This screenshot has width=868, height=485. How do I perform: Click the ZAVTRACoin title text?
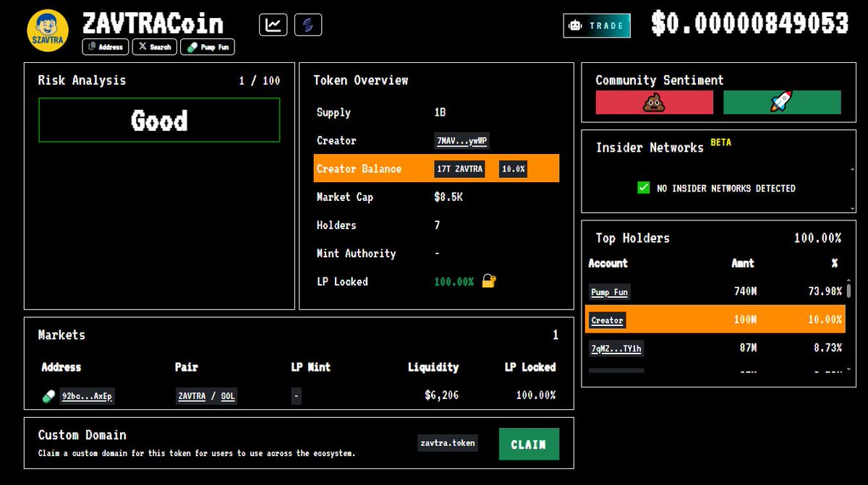click(153, 23)
